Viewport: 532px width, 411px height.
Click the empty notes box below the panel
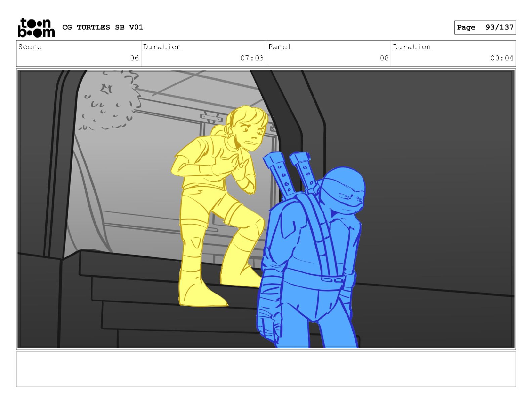point(266,369)
